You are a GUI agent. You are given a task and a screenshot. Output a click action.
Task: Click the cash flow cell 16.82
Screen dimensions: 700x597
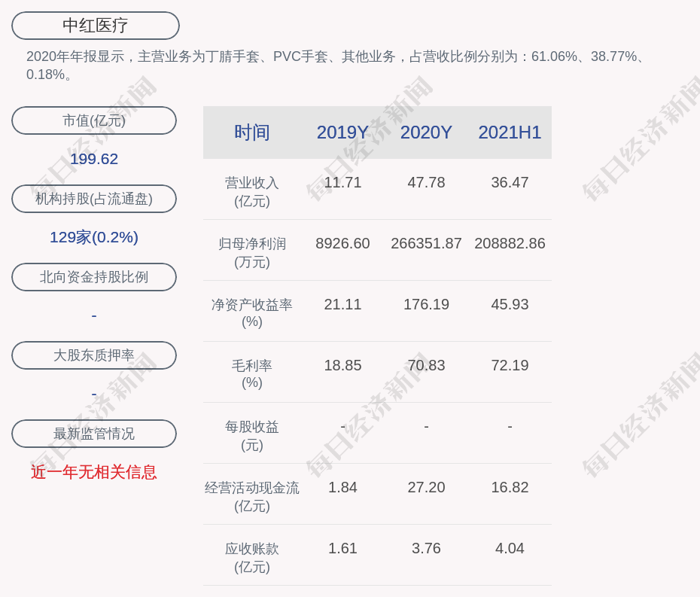(510, 488)
